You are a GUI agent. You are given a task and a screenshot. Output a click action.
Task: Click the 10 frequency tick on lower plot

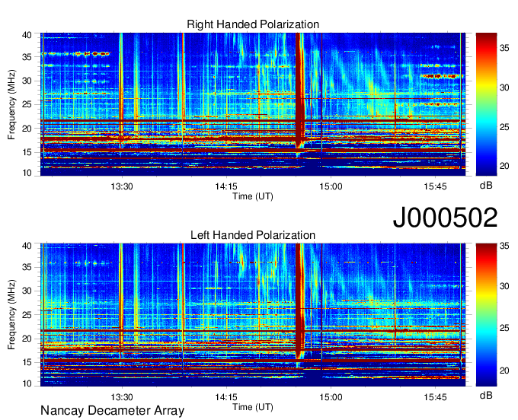(27, 383)
